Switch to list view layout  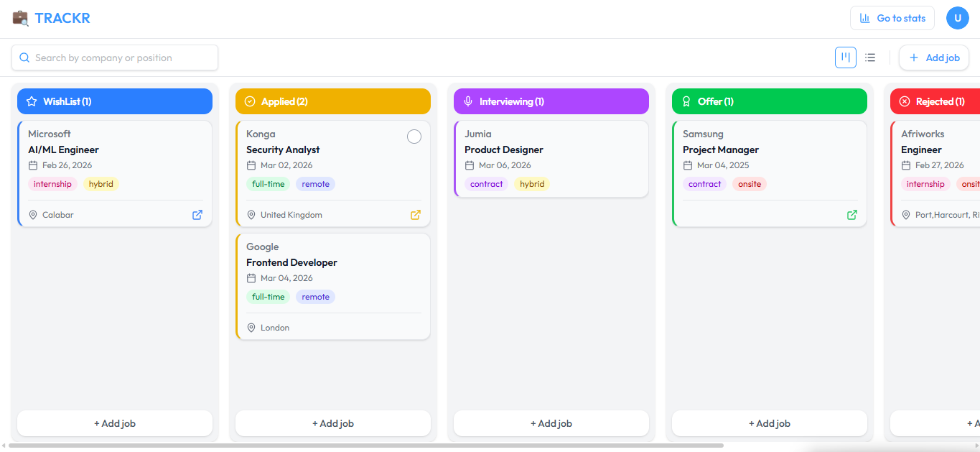(870, 57)
